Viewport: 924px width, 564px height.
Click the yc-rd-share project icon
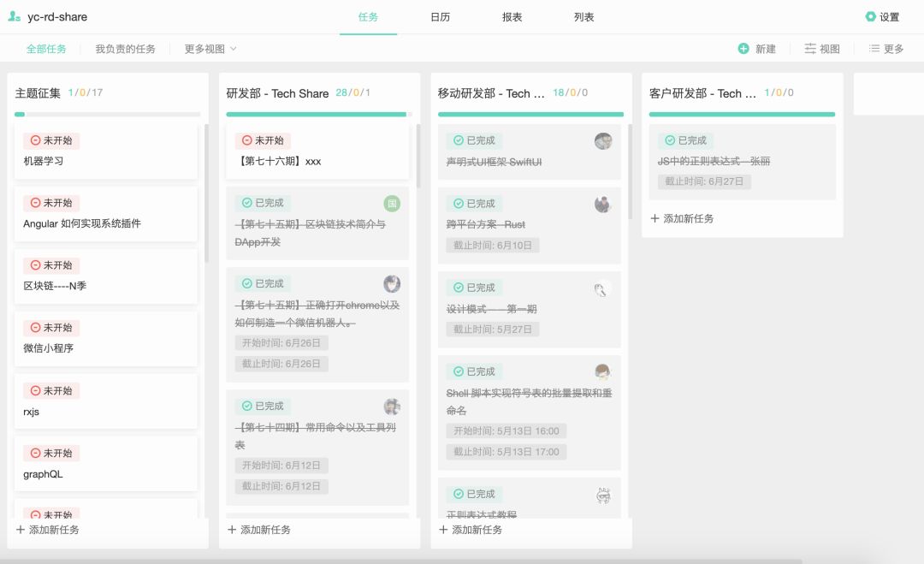pos(15,16)
